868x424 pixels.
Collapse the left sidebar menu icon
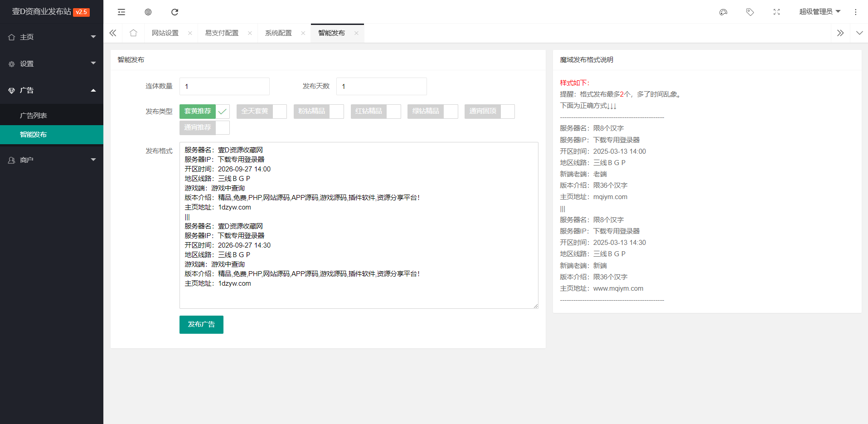click(x=121, y=12)
